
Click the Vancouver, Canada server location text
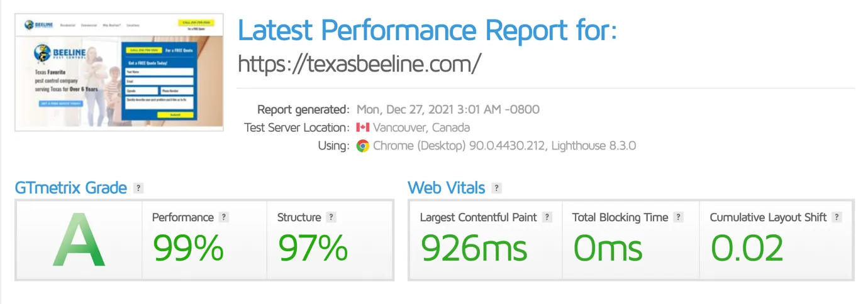(x=421, y=128)
